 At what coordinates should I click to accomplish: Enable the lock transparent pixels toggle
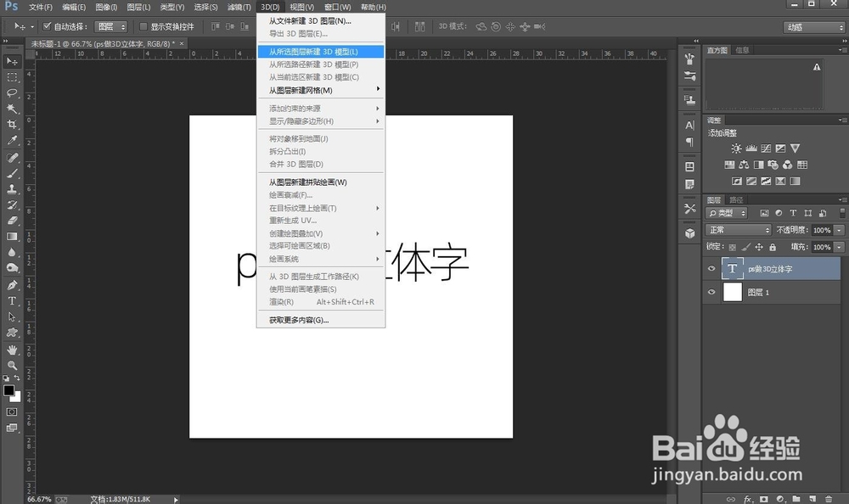pyautogui.click(x=732, y=245)
